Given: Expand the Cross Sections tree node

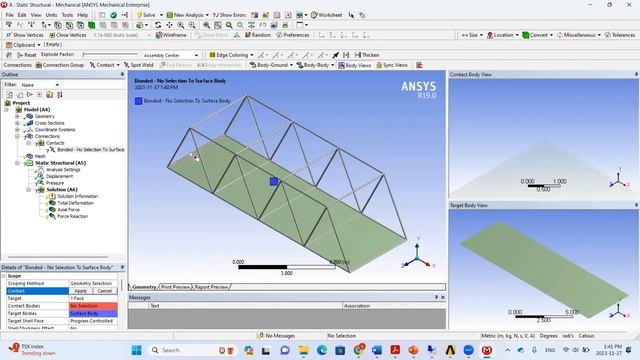Looking at the screenshot, I should point(18,123).
